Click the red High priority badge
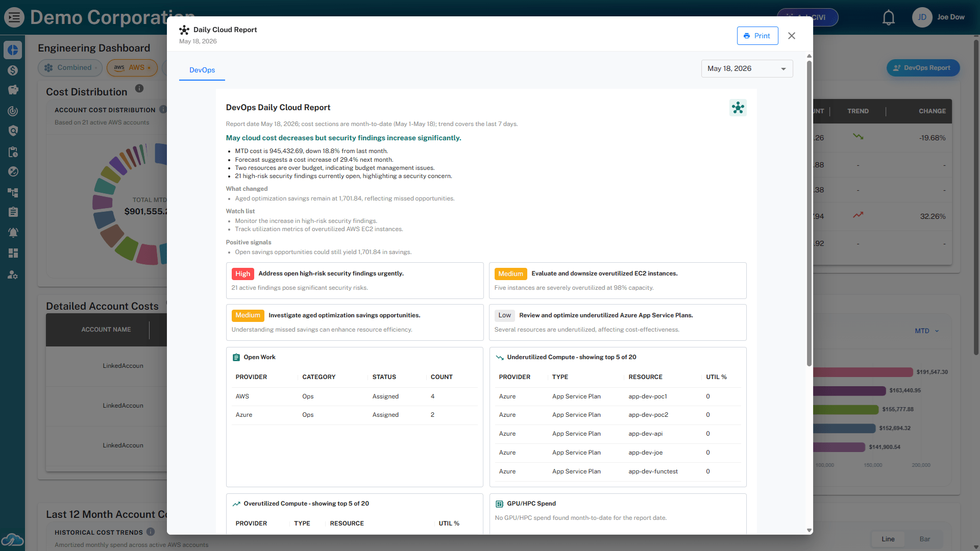Screen dimensions: 980x551 click(242, 274)
